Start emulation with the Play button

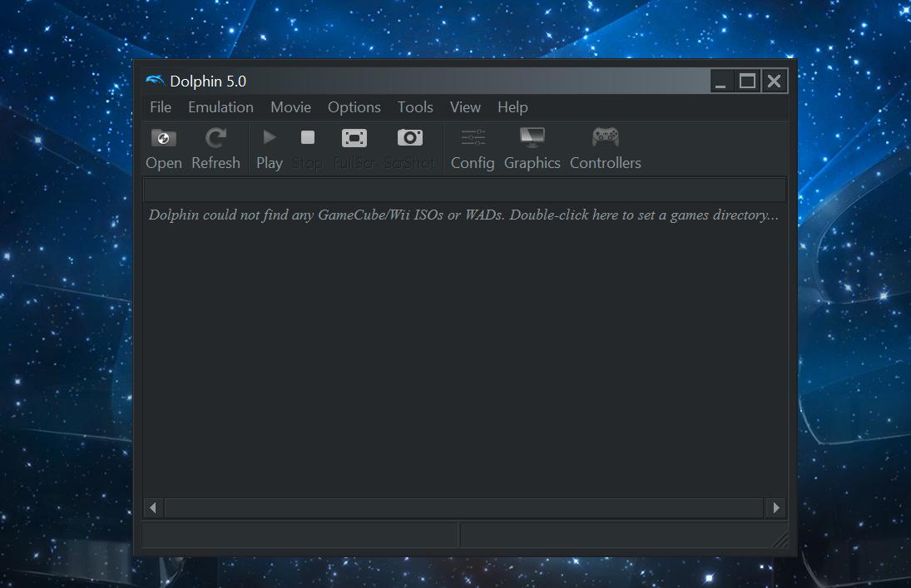point(269,149)
